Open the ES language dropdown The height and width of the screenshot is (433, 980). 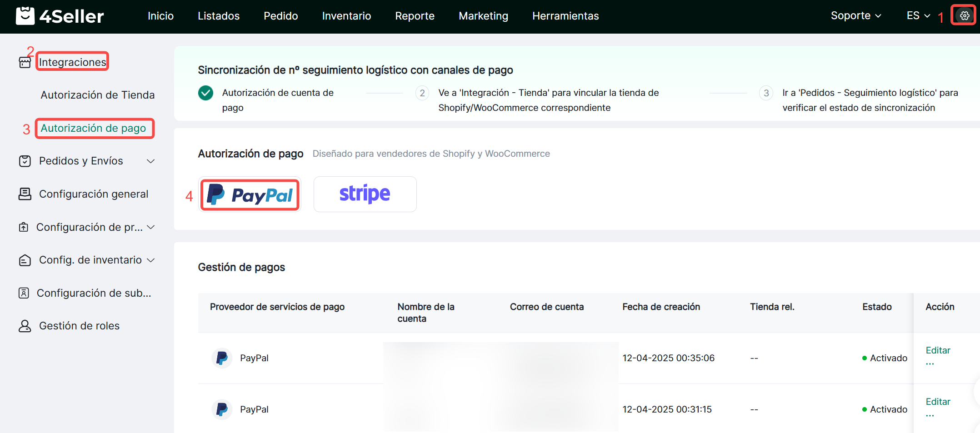click(x=918, y=16)
